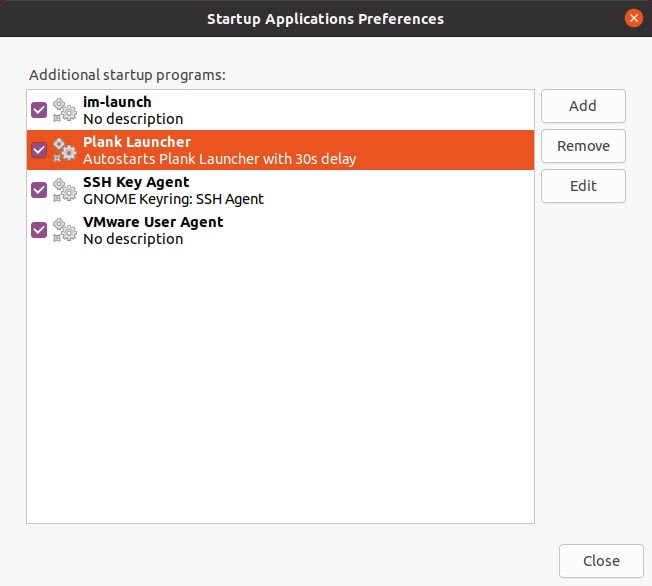Select the VMware User Agent title
Screen dimensions: 652x586
point(153,222)
